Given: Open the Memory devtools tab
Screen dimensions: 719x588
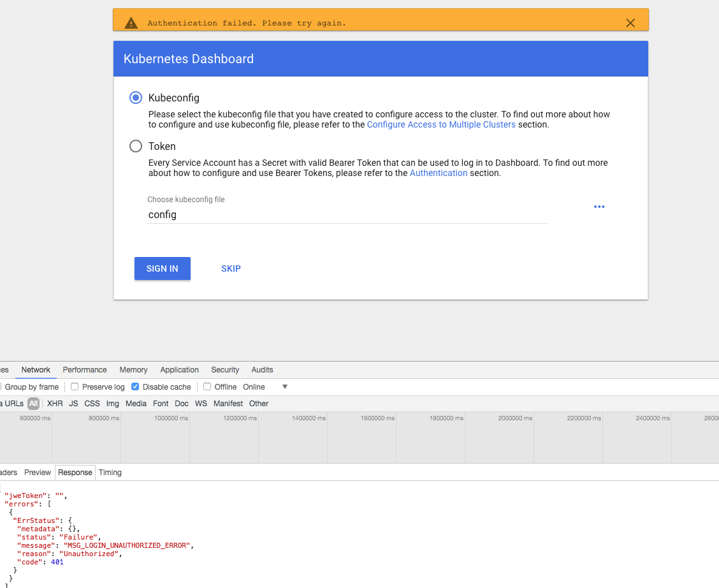Looking at the screenshot, I should pyautogui.click(x=133, y=370).
